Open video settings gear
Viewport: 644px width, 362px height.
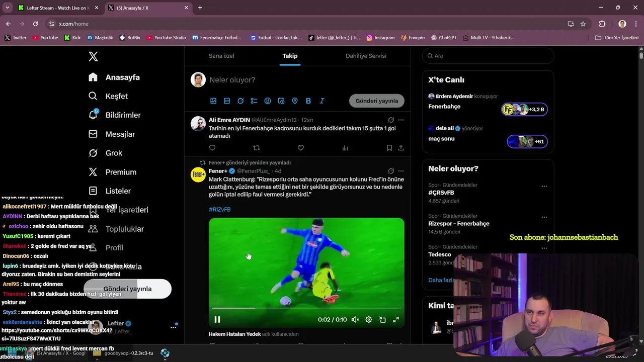pos(369,320)
